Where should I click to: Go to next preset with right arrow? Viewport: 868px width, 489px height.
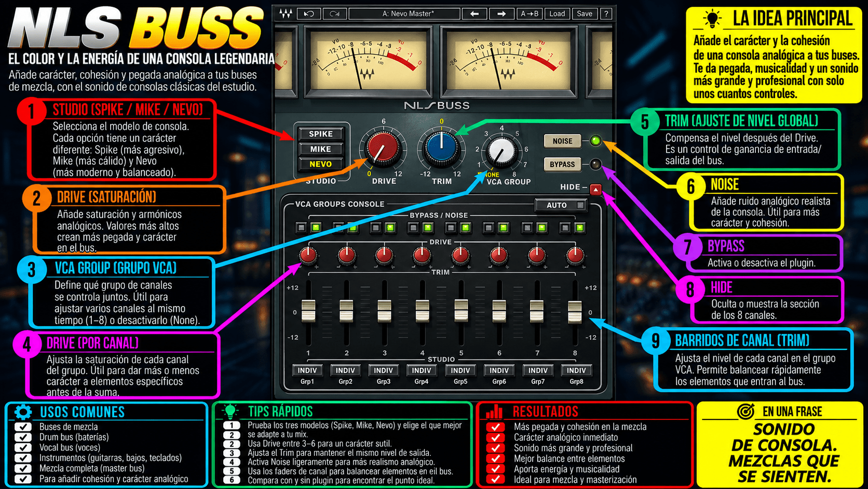click(x=501, y=14)
